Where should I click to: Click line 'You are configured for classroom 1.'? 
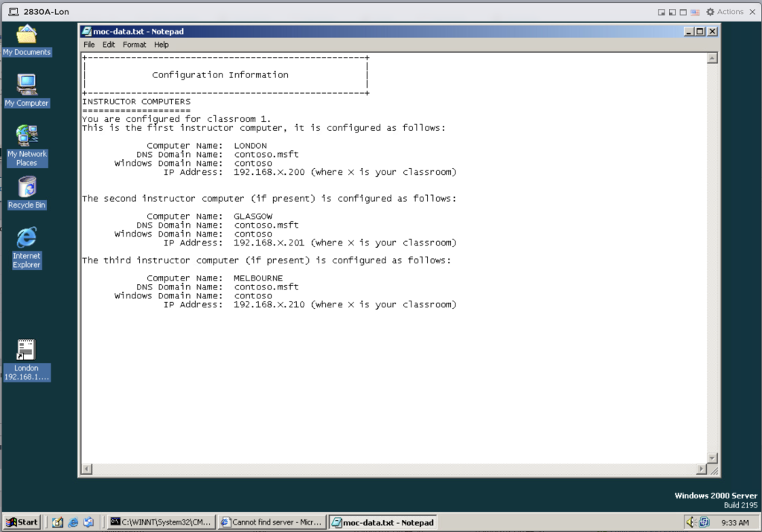tap(176, 119)
